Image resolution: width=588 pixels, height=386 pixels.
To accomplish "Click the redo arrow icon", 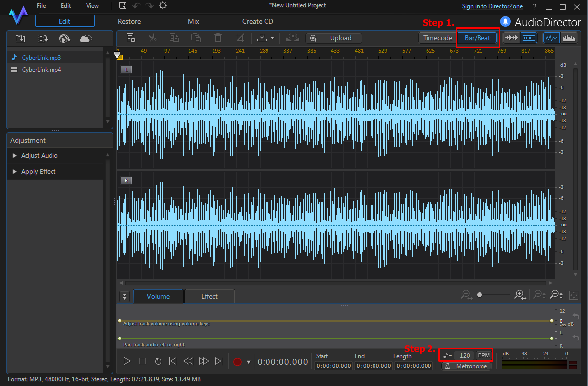I will 150,5.
